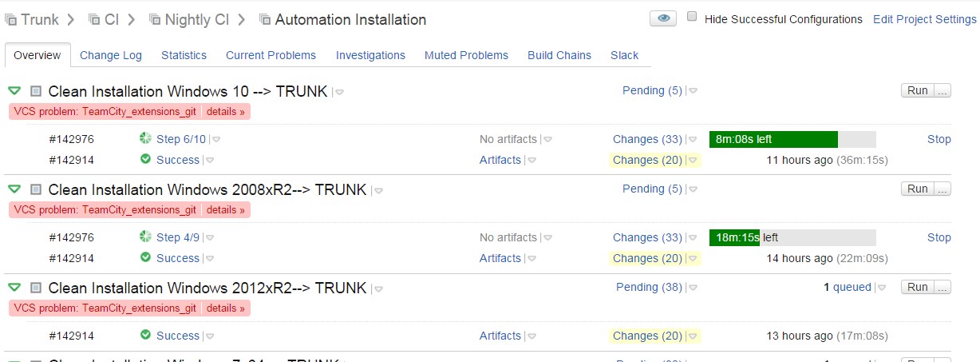Click build configuration square icon for Windows 2012xR2
The height and width of the screenshot is (362, 980).
point(35,288)
